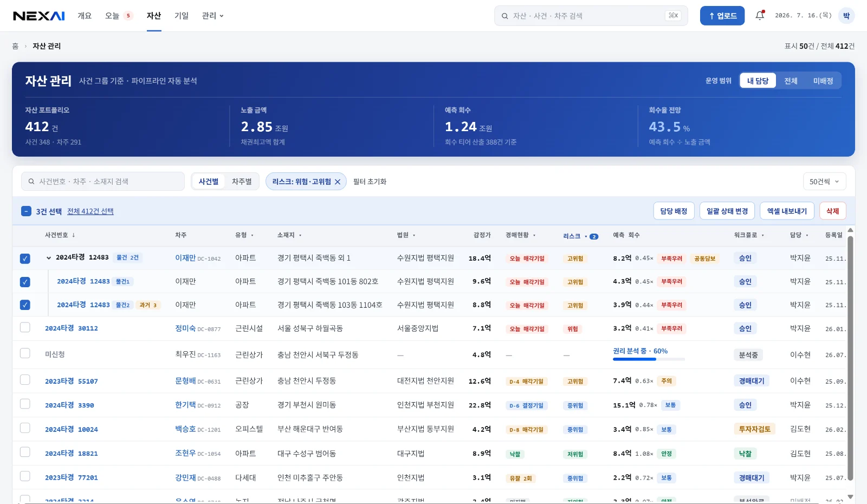Open the notification bell
The height and width of the screenshot is (504, 867).
tap(760, 16)
